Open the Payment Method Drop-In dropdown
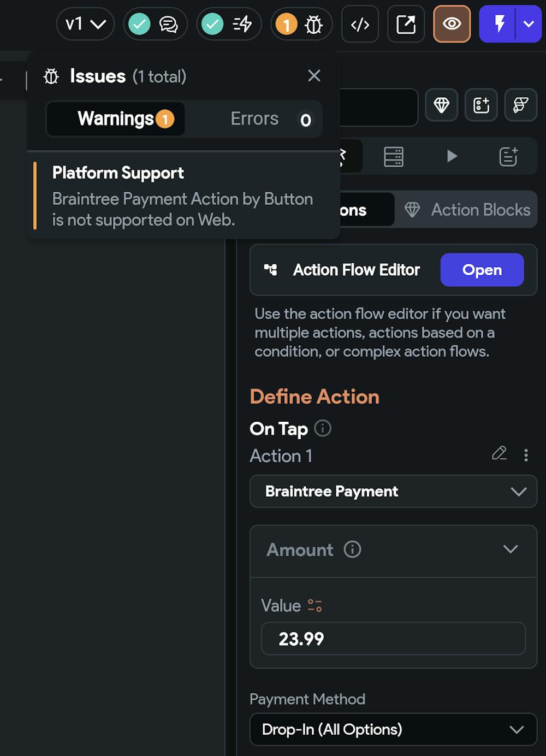This screenshot has height=756, width=546. click(x=393, y=729)
